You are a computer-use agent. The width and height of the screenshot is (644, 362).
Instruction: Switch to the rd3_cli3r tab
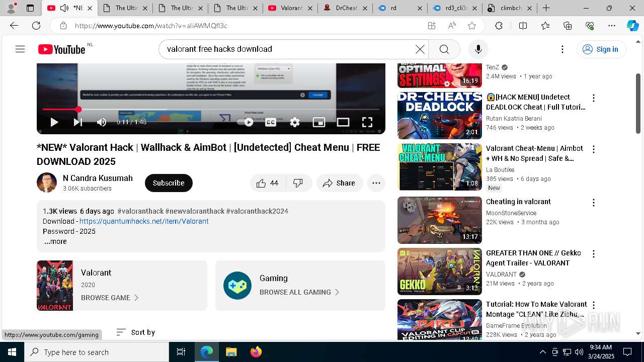click(455, 8)
